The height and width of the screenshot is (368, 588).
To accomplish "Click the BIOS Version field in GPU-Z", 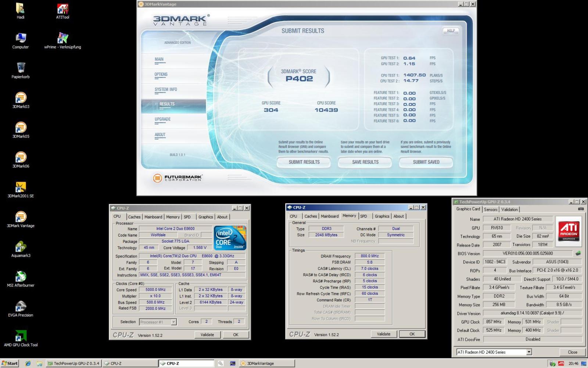I will [x=527, y=254].
